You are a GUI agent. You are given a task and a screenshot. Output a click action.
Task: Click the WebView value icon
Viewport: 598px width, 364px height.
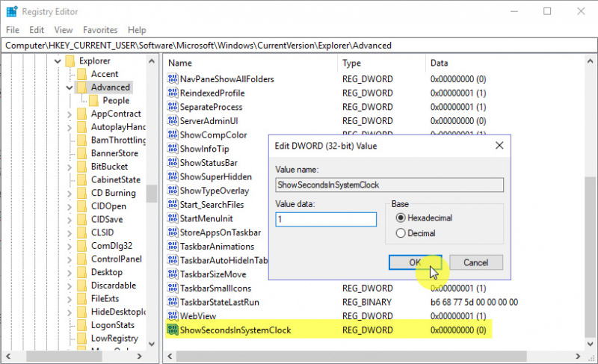173,316
